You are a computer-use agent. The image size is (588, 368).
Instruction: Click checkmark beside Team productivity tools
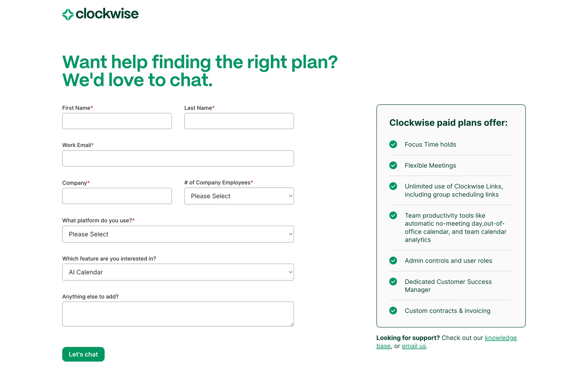393,216
